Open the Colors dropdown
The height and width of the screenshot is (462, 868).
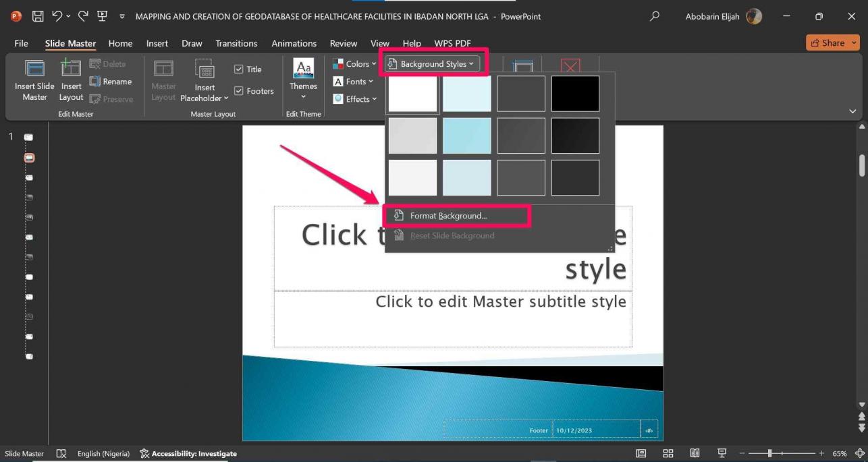(354, 64)
